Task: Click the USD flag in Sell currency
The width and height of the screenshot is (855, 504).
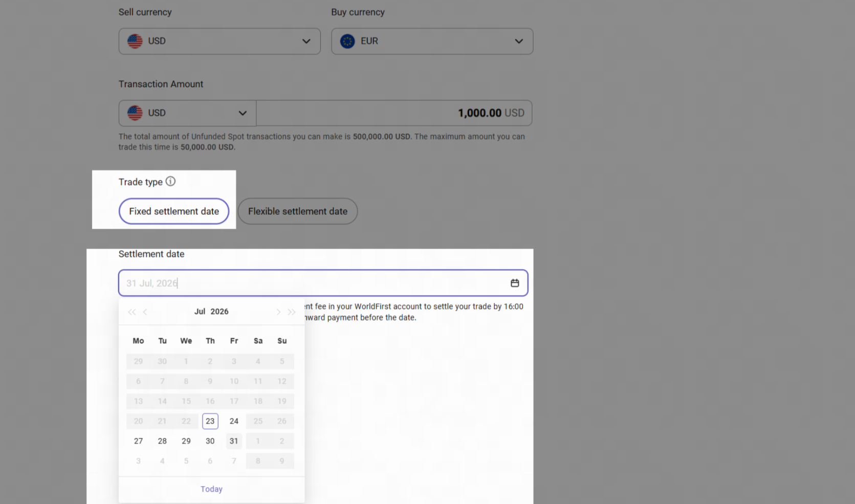Action: click(135, 41)
